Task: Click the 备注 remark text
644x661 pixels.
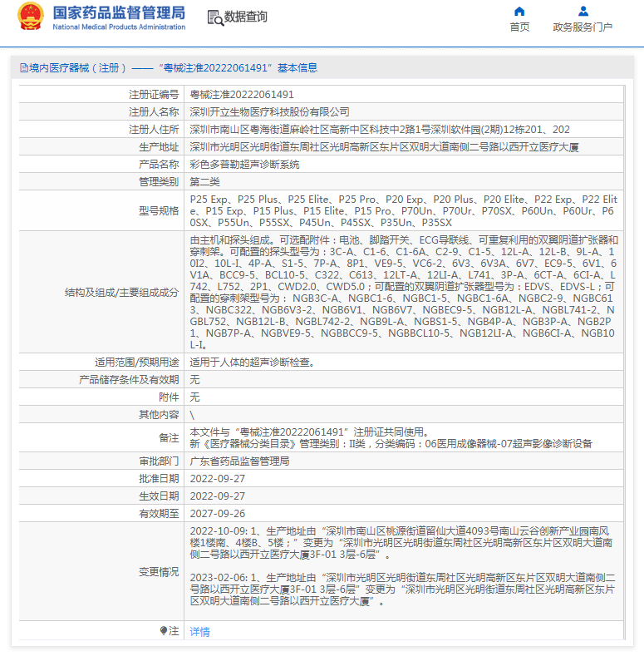Action: (391, 438)
